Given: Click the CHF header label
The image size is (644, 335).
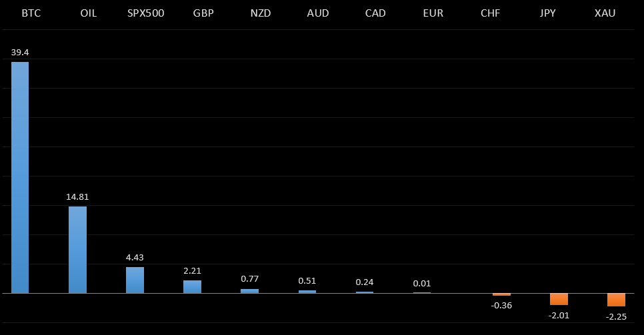Looking at the screenshot, I should coord(491,13).
